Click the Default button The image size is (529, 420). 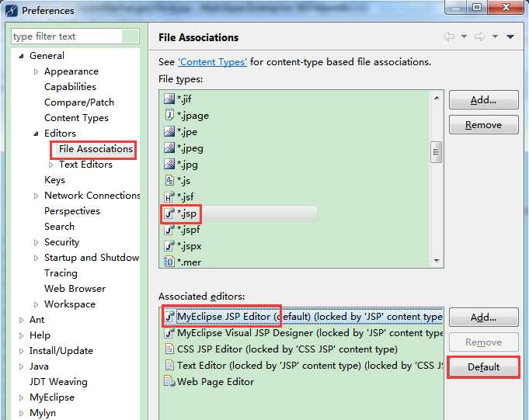click(x=483, y=366)
